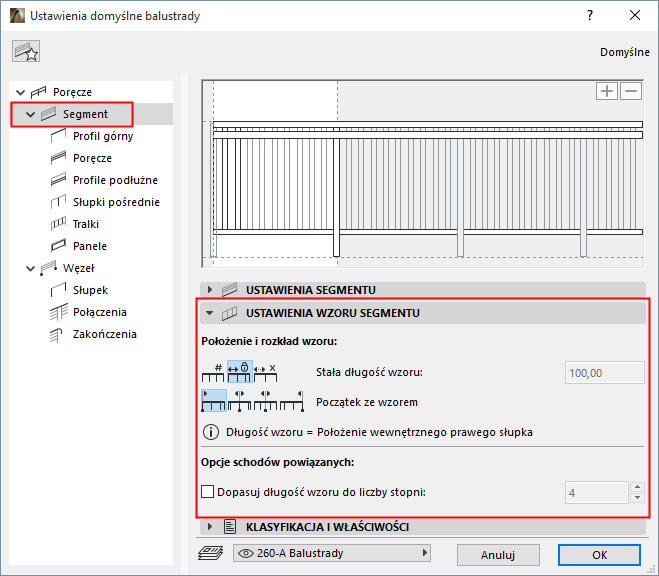The width and height of the screenshot is (659, 576).
Task: Close the balustrade settings dialog
Action: (x=635, y=16)
